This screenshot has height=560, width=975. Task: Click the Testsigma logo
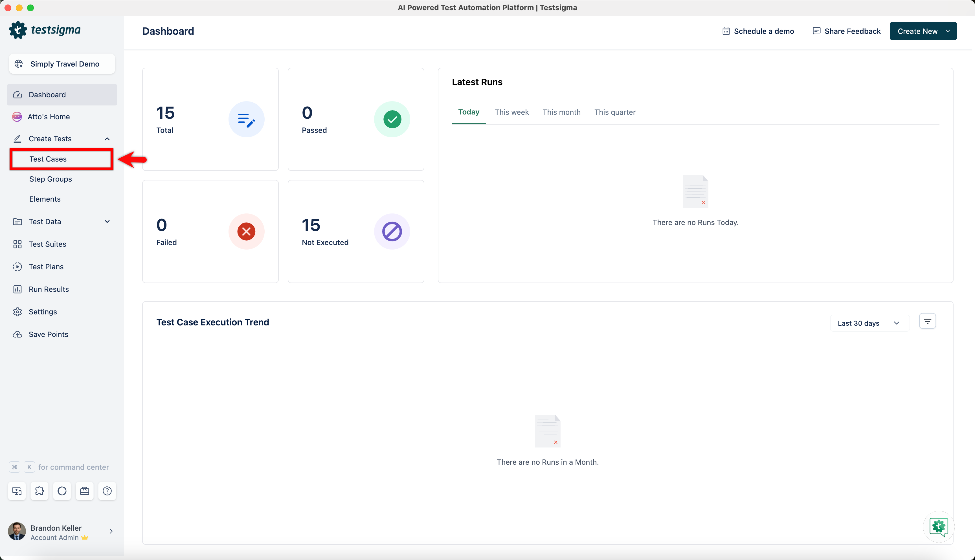click(45, 30)
